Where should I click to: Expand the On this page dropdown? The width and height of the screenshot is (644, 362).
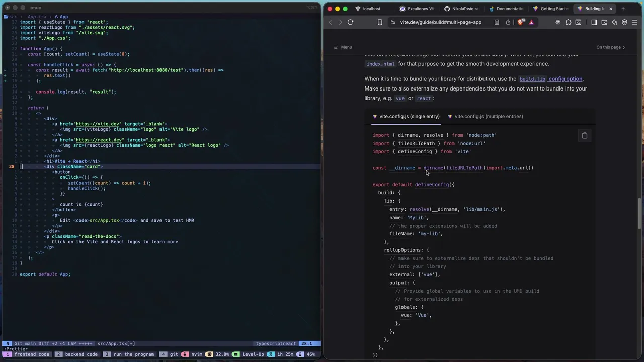point(611,47)
